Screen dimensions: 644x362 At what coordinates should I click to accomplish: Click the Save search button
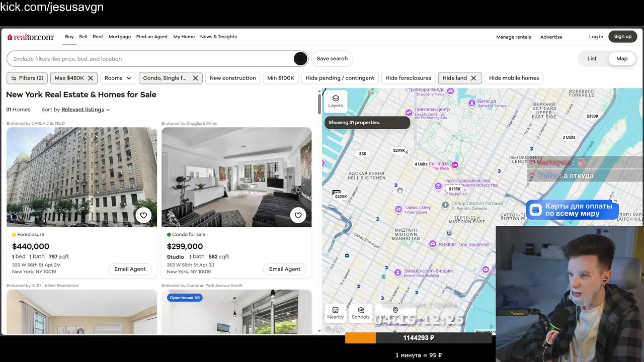point(332,59)
